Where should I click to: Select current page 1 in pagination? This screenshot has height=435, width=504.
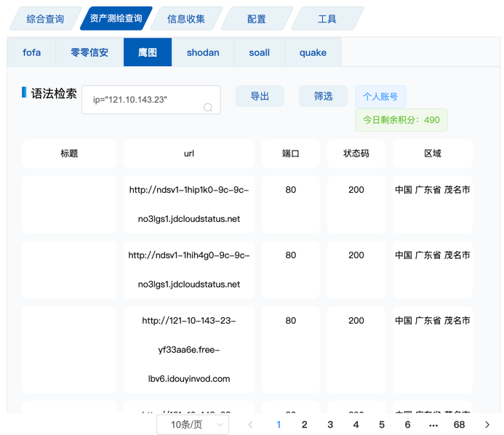[x=279, y=425]
